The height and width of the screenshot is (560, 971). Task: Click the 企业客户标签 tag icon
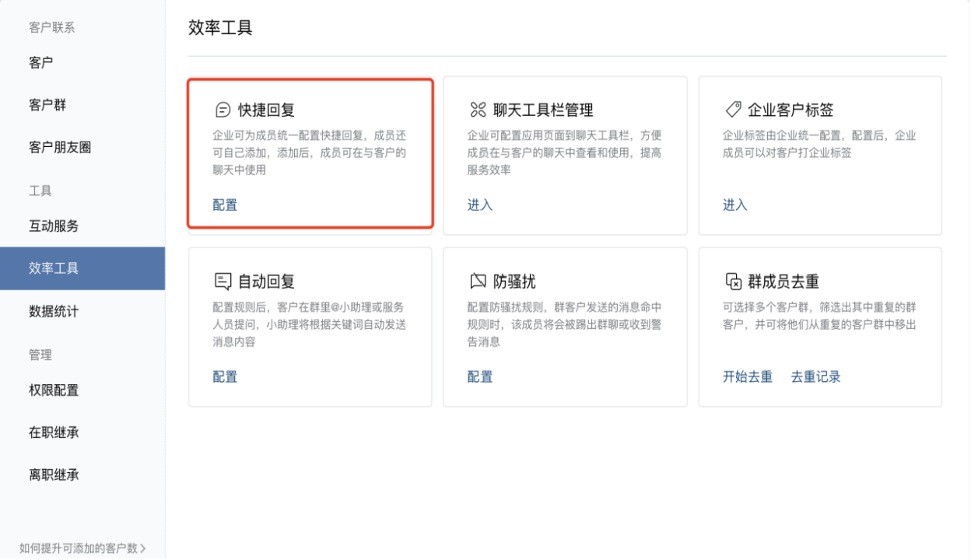tap(733, 110)
